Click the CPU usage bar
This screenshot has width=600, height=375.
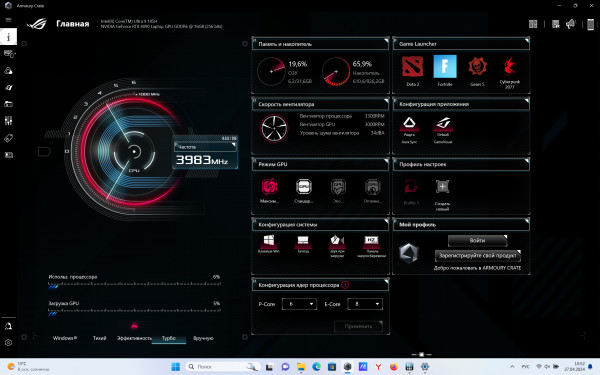point(134,286)
